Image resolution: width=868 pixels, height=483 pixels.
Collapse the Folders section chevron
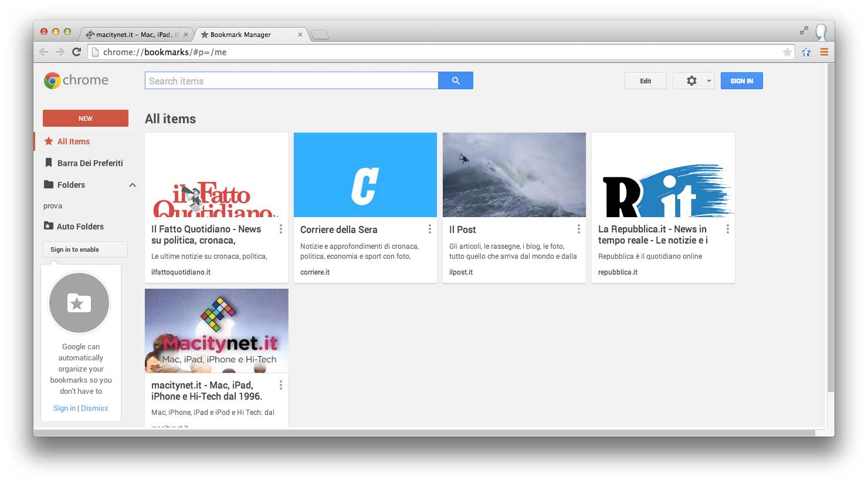[x=133, y=185]
